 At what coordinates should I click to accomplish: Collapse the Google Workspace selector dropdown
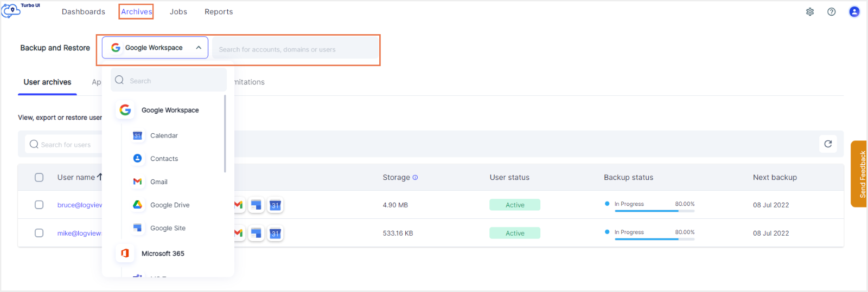click(x=199, y=48)
